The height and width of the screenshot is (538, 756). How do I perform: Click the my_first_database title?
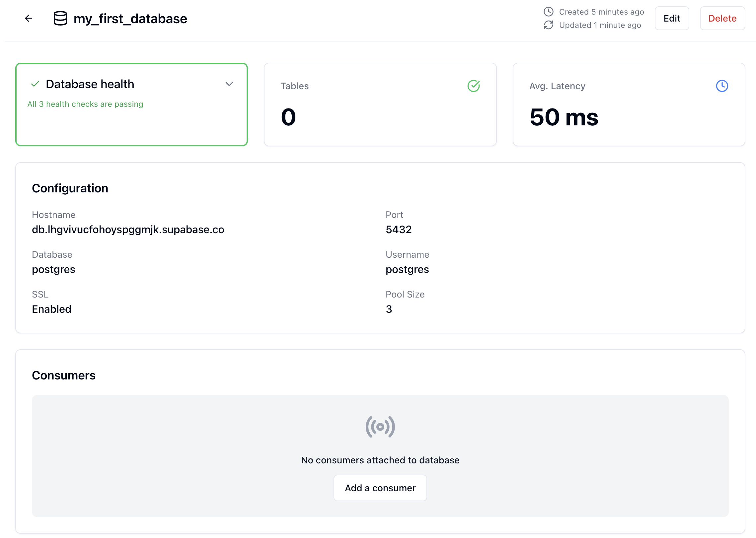click(x=130, y=19)
